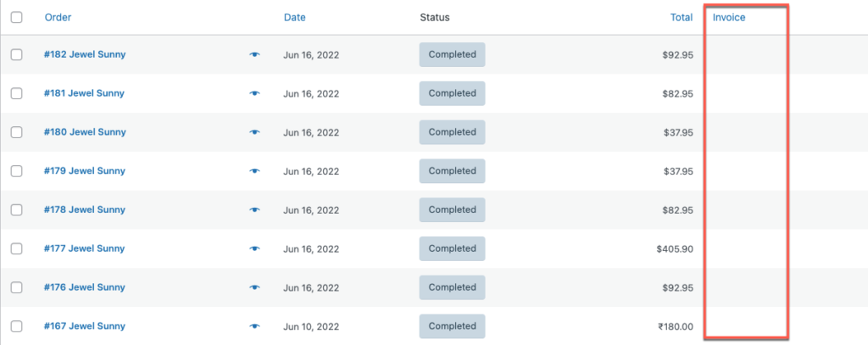Preview order #177 using the eye icon
Image resolution: width=868 pixels, height=345 pixels.
[254, 249]
